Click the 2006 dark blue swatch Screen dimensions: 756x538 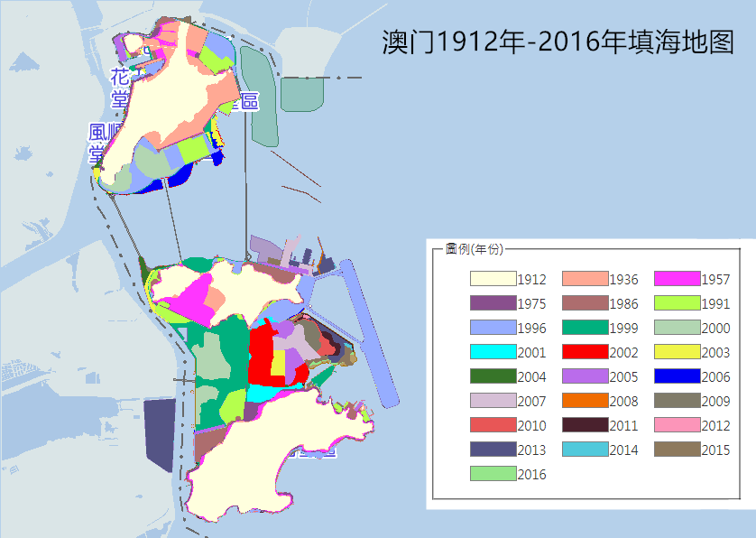[x=677, y=376]
